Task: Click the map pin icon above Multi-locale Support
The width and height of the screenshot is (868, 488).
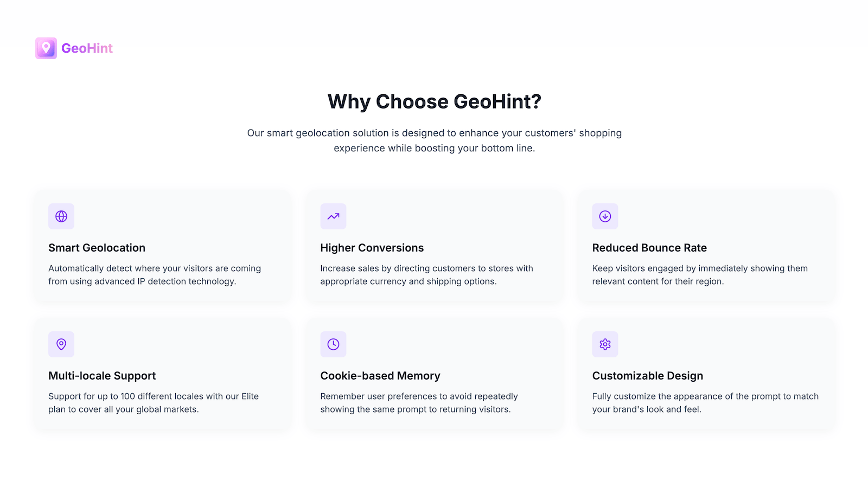Action: [61, 344]
